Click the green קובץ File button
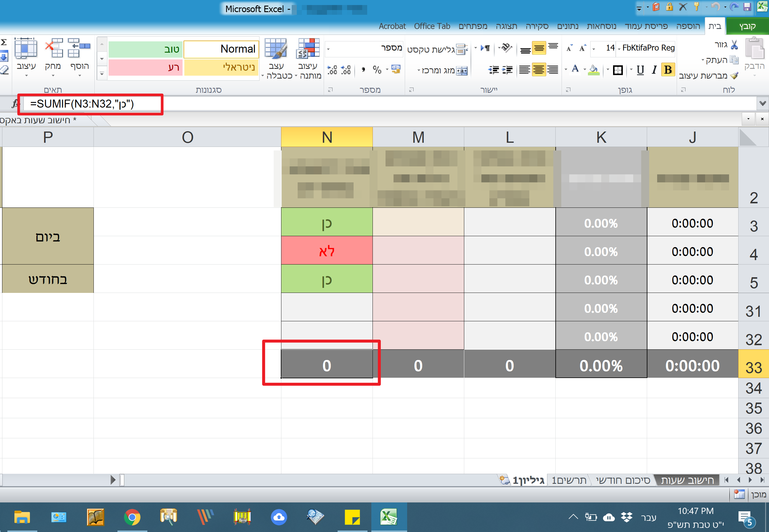The width and height of the screenshot is (769, 532). pyautogui.click(x=747, y=26)
